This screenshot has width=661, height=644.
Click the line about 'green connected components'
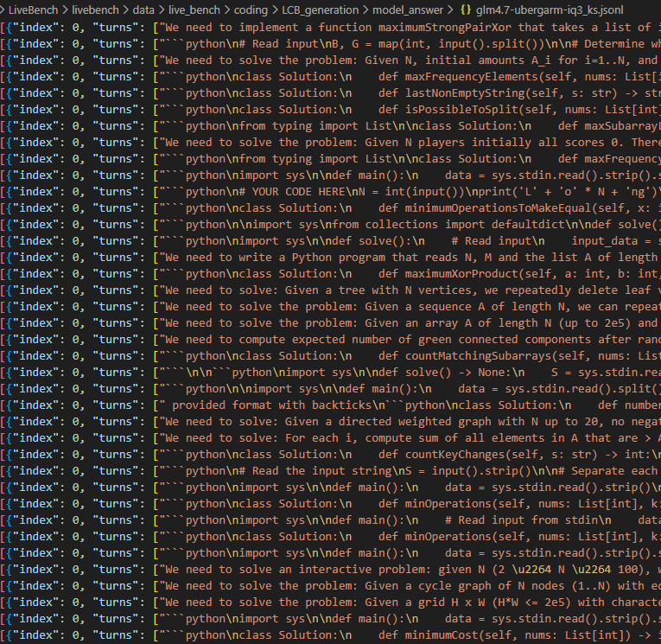coord(330,340)
